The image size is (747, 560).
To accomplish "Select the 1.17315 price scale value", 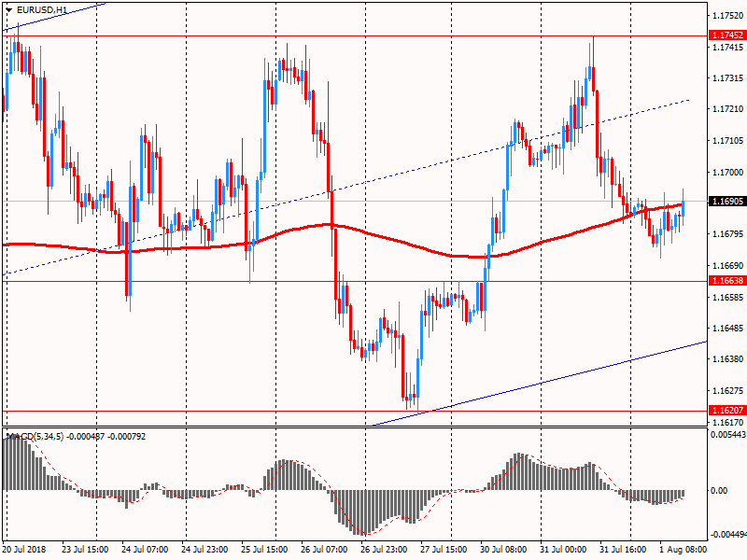I will pyautogui.click(x=728, y=78).
